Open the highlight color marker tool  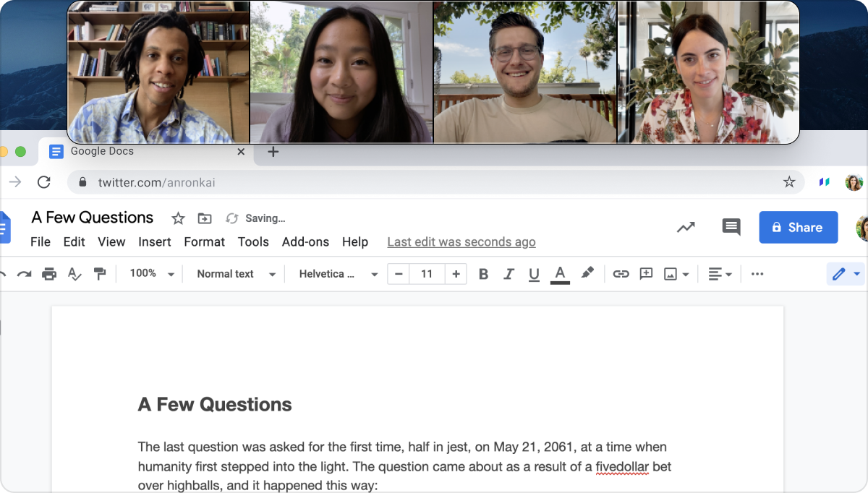pyautogui.click(x=587, y=273)
